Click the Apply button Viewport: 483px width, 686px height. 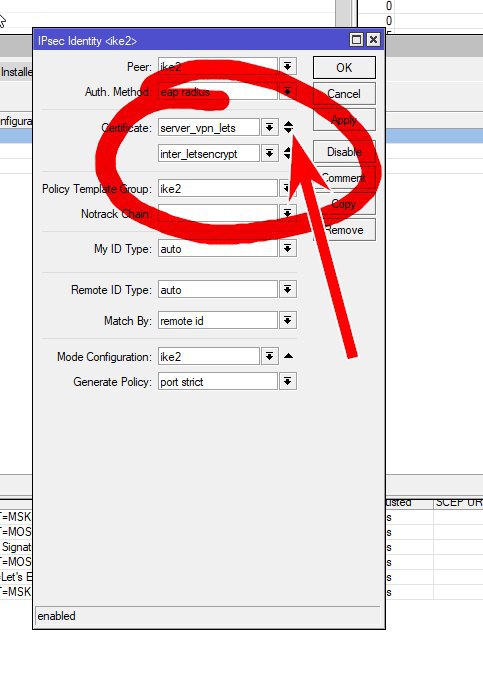(344, 120)
